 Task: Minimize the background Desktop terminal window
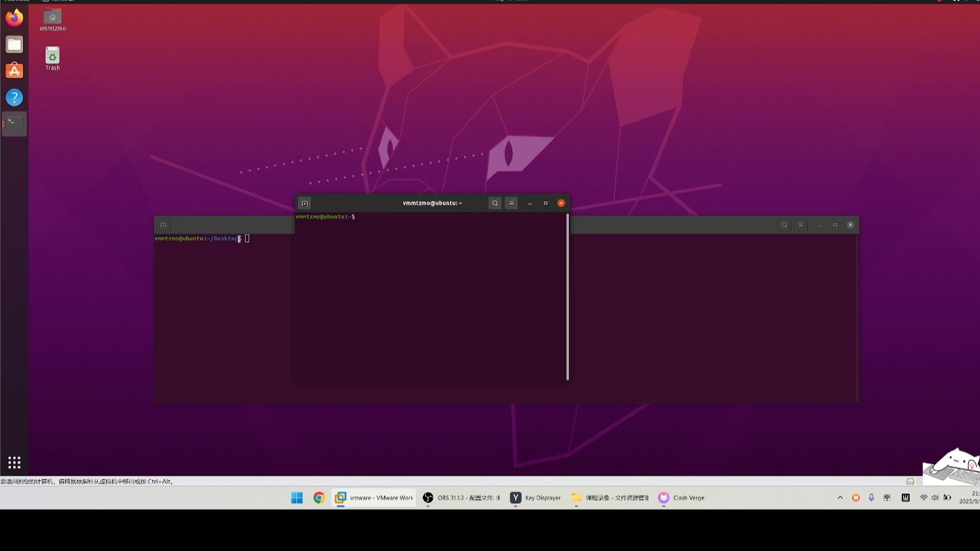819,225
